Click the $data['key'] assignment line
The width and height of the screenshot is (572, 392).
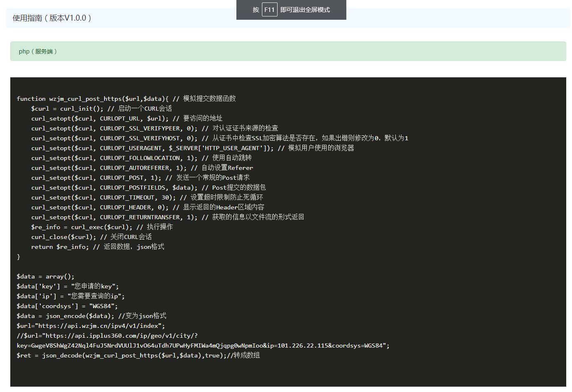(x=68, y=286)
